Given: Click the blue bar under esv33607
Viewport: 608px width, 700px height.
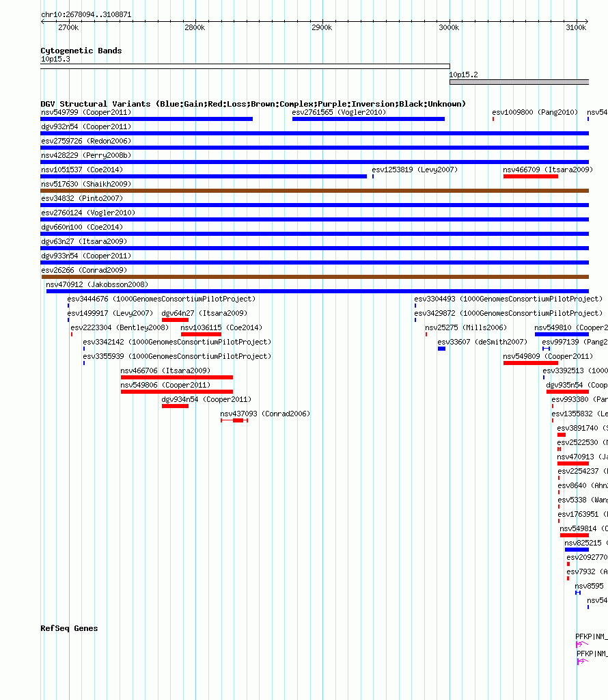Looking at the screenshot, I should 441,348.
